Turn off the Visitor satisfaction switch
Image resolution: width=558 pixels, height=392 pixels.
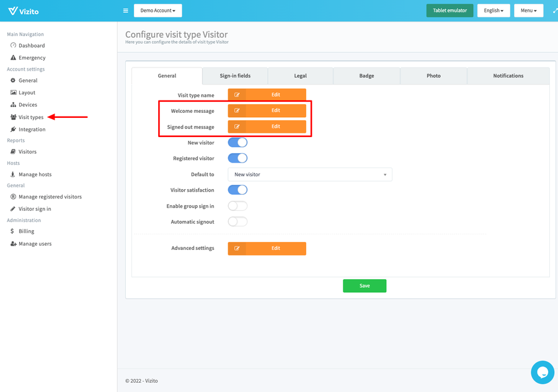[x=237, y=190]
